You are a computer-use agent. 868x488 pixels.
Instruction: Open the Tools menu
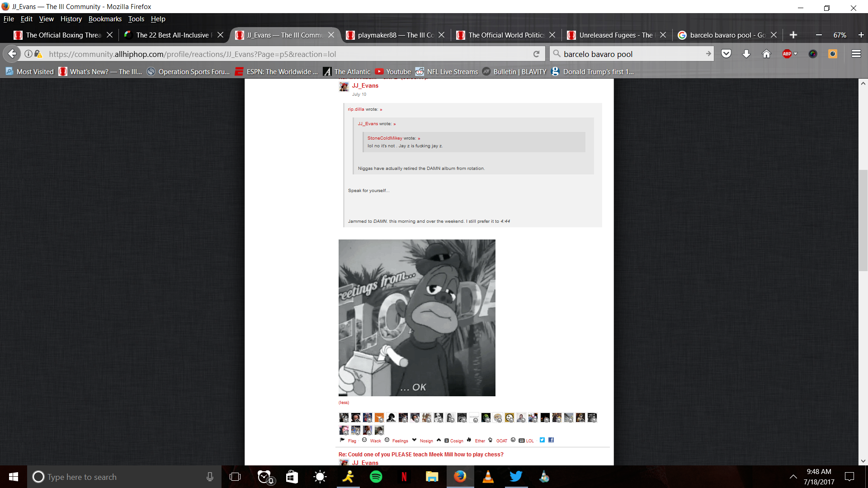coord(136,19)
